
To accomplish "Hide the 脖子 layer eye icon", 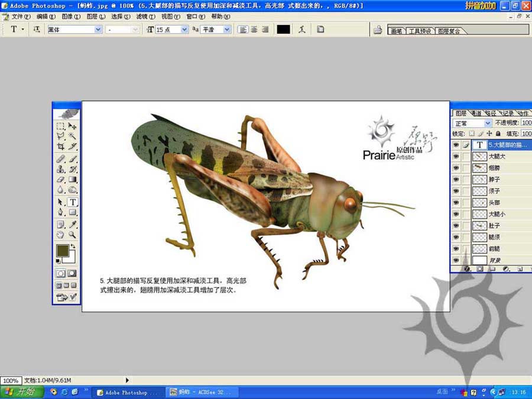I will (456, 180).
